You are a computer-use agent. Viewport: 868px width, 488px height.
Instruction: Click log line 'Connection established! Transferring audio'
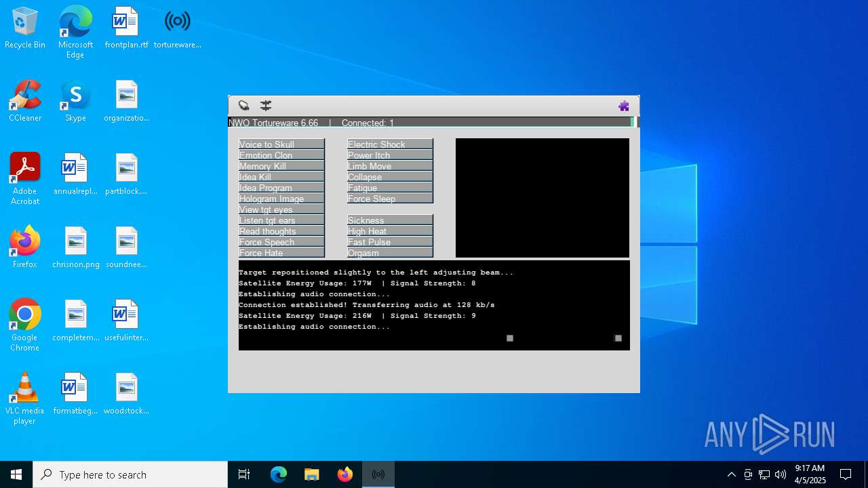coord(366,305)
